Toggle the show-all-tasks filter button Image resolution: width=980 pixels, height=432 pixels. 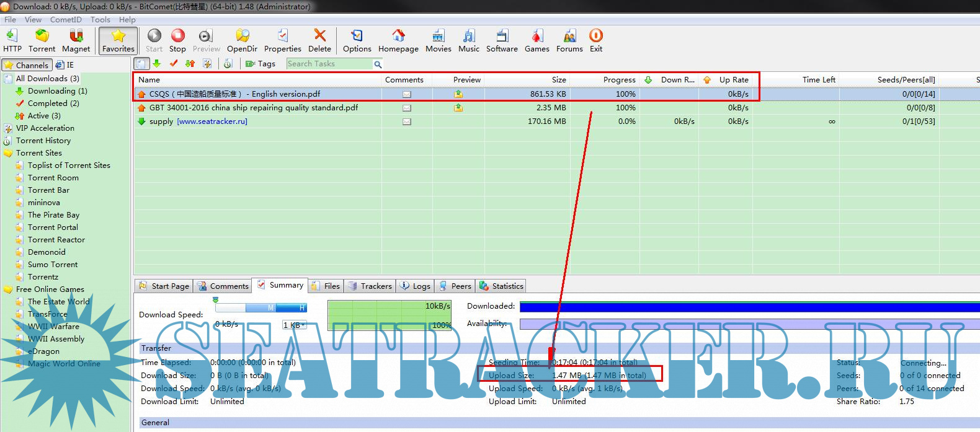pos(142,64)
